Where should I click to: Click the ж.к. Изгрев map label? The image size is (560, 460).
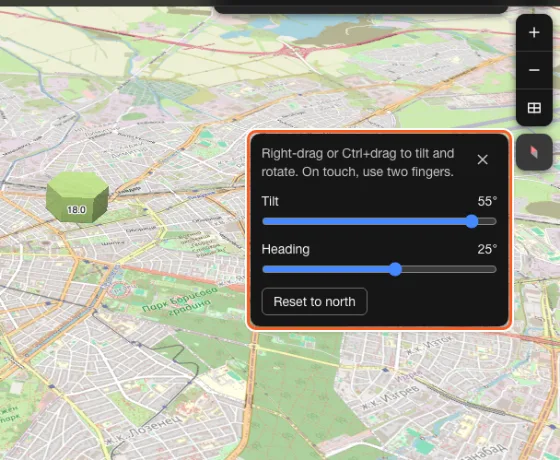390,397
